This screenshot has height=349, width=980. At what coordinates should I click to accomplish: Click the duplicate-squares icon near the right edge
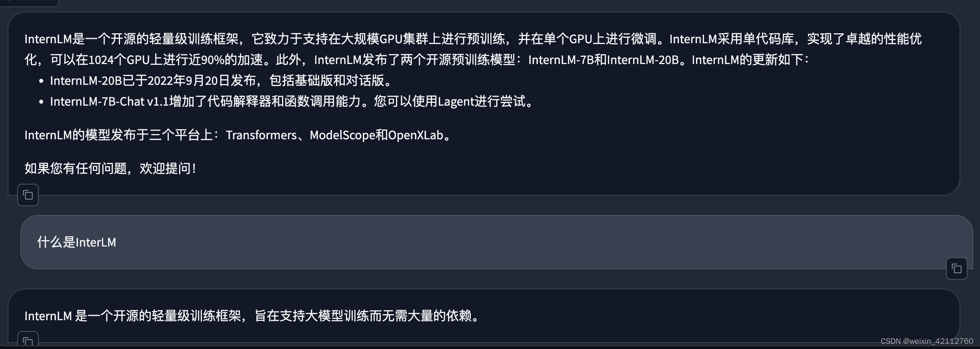pyautogui.click(x=957, y=269)
